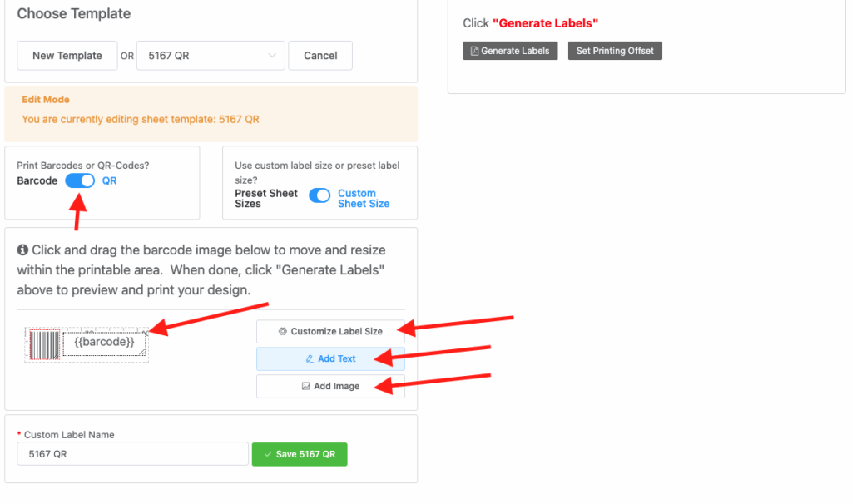Select the barcode image in the label preview

[x=44, y=344]
